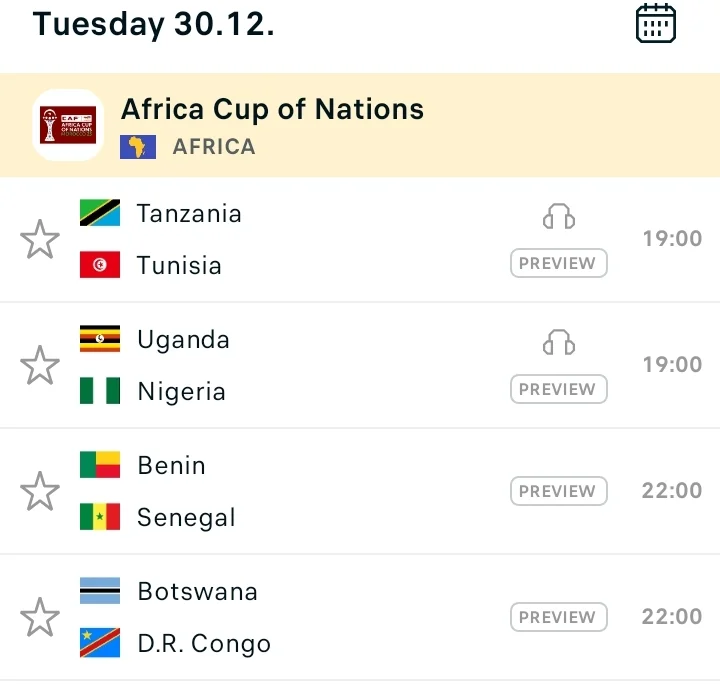Favorite the Tanzania vs Tunisia match

point(40,240)
